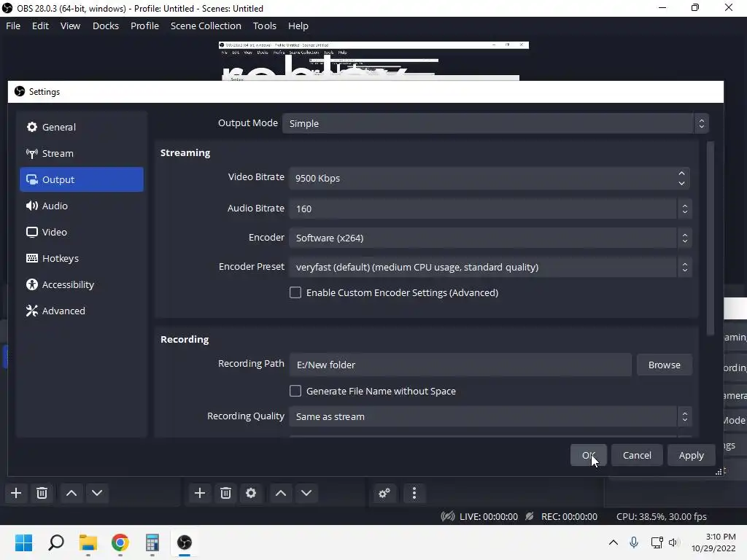
Task: Click the add scene plus icon
Action: click(16, 493)
